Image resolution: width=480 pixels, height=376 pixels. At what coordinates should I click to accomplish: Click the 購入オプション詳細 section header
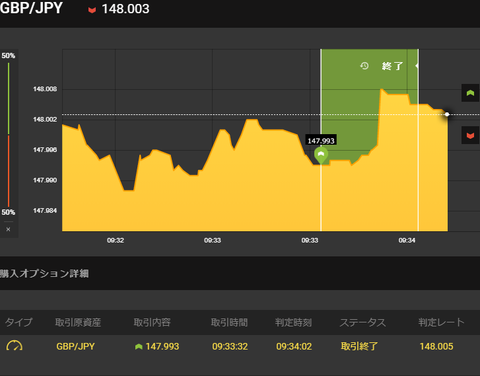44,274
